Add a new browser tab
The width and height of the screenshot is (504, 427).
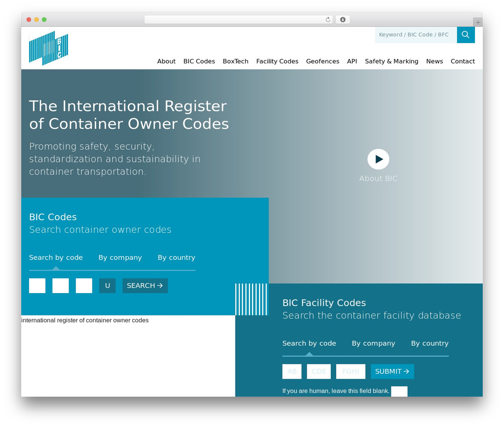[x=478, y=22]
